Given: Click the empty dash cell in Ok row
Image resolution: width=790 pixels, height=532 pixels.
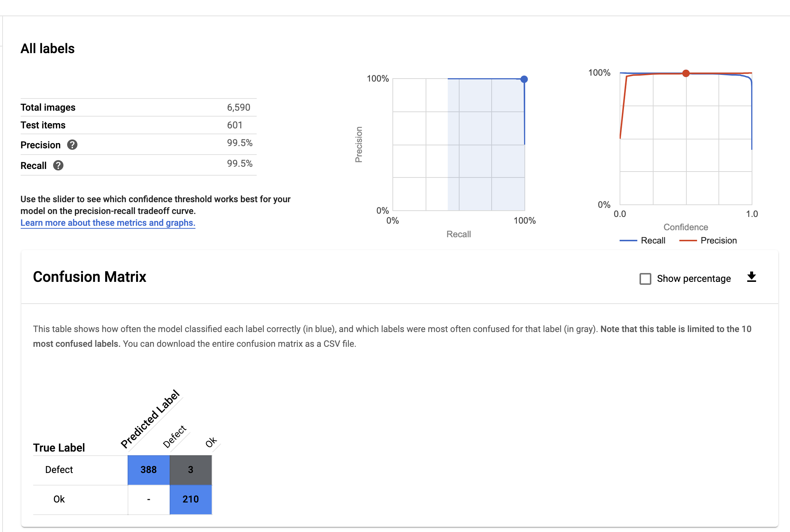Looking at the screenshot, I should point(149,499).
